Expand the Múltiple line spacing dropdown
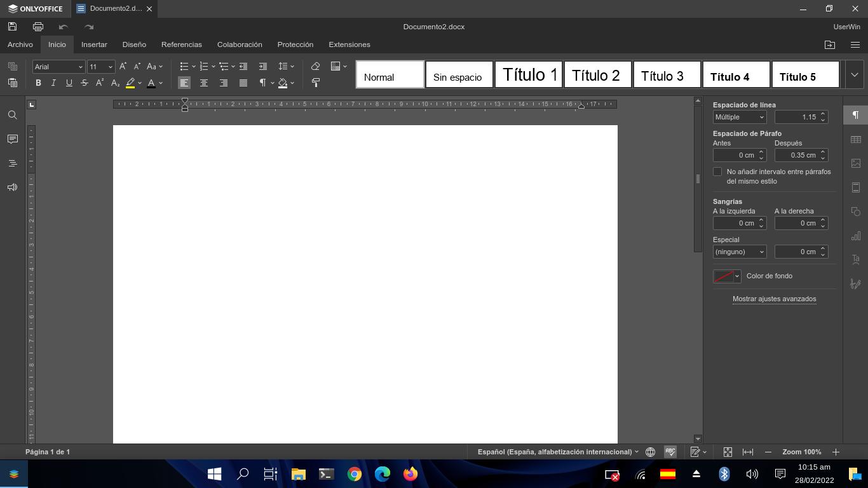The width and height of the screenshot is (868, 488). point(740,117)
